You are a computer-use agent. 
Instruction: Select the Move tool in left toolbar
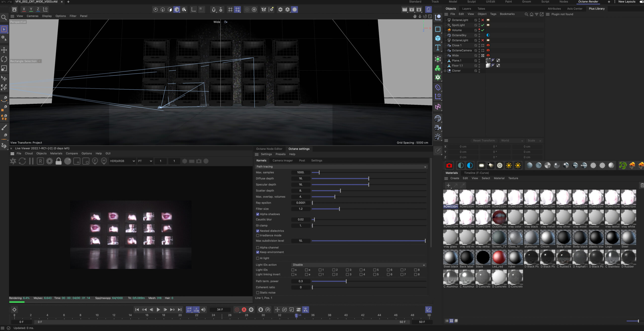click(x=4, y=50)
